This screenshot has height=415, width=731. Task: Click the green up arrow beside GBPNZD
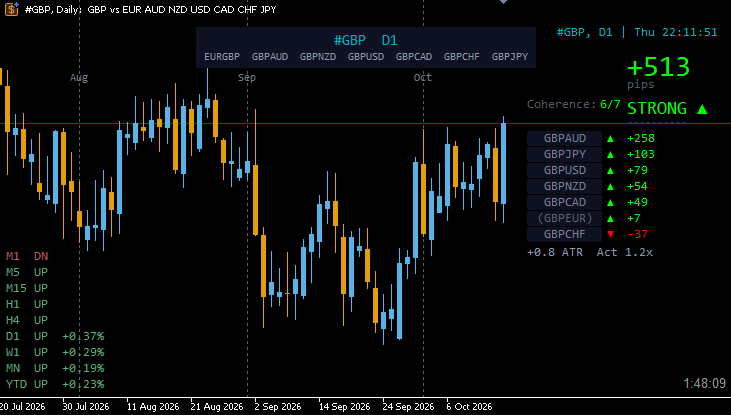pos(610,187)
